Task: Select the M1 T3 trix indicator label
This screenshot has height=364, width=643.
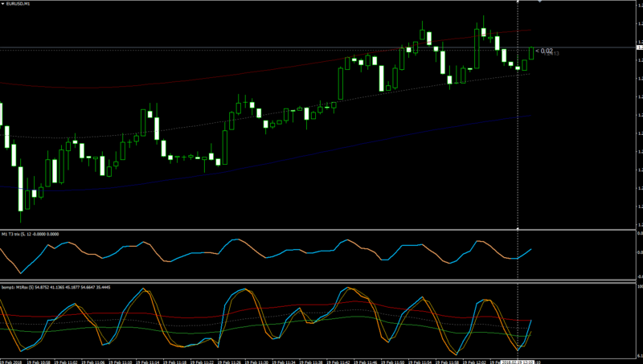Action: click(x=30, y=234)
